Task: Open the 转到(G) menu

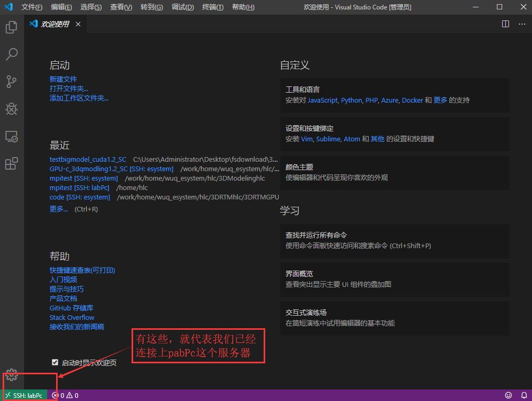Action: click(151, 7)
